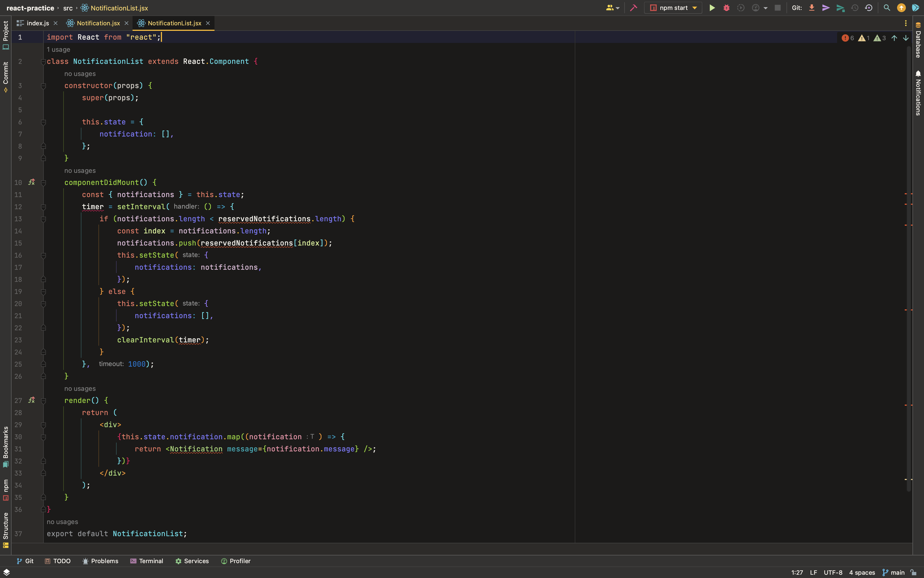924x578 pixels.
Task: Click the stop process square
Action: 777,8
